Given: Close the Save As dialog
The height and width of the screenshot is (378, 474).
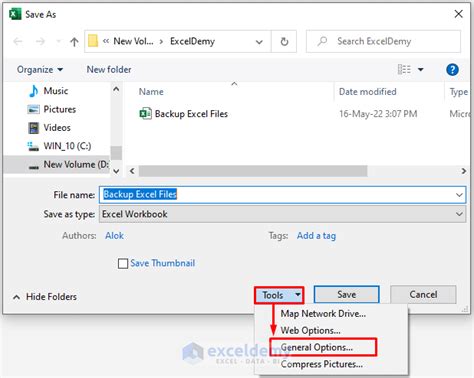Looking at the screenshot, I should [459, 14].
